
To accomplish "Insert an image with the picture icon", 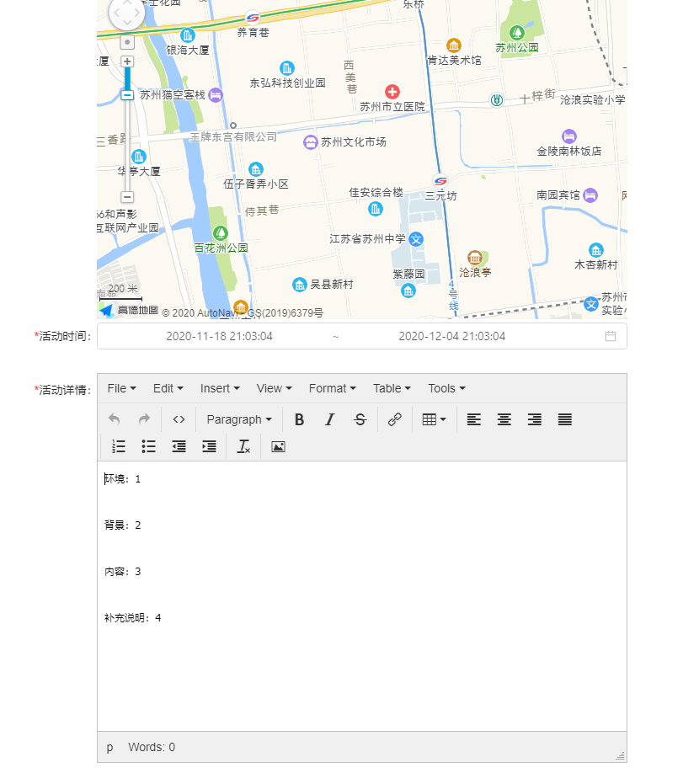I will 278,446.
